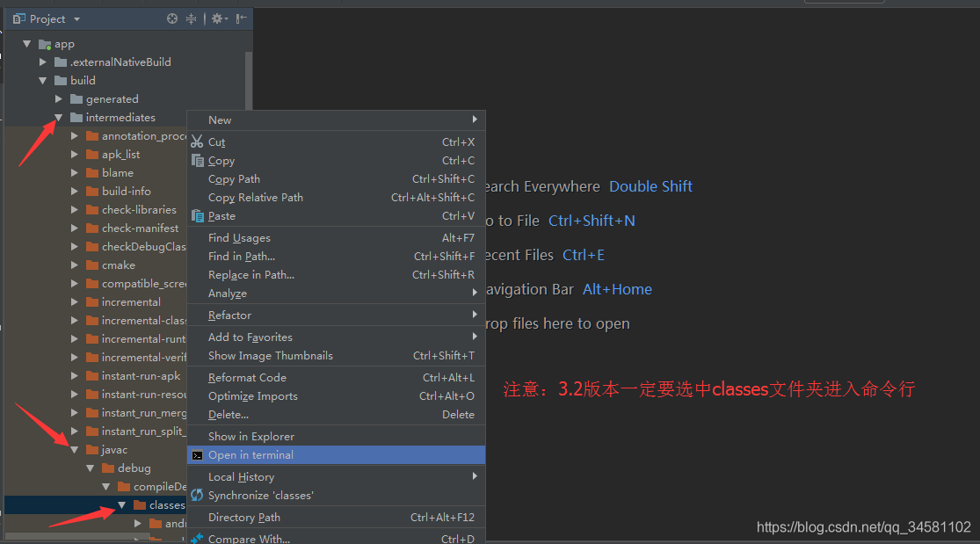Click the Project tree vertical scrollbar
Screen dimensions: 980x544
click(249, 81)
